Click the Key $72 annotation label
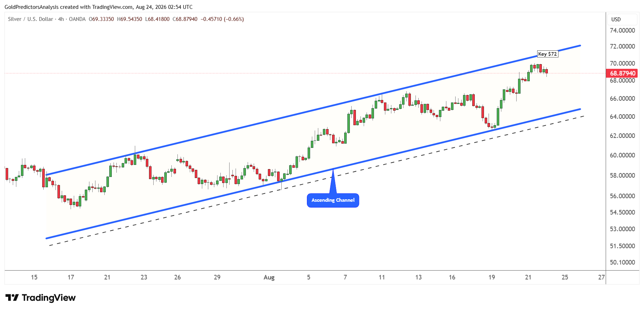The height and width of the screenshot is (311, 644). coord(547,54)
